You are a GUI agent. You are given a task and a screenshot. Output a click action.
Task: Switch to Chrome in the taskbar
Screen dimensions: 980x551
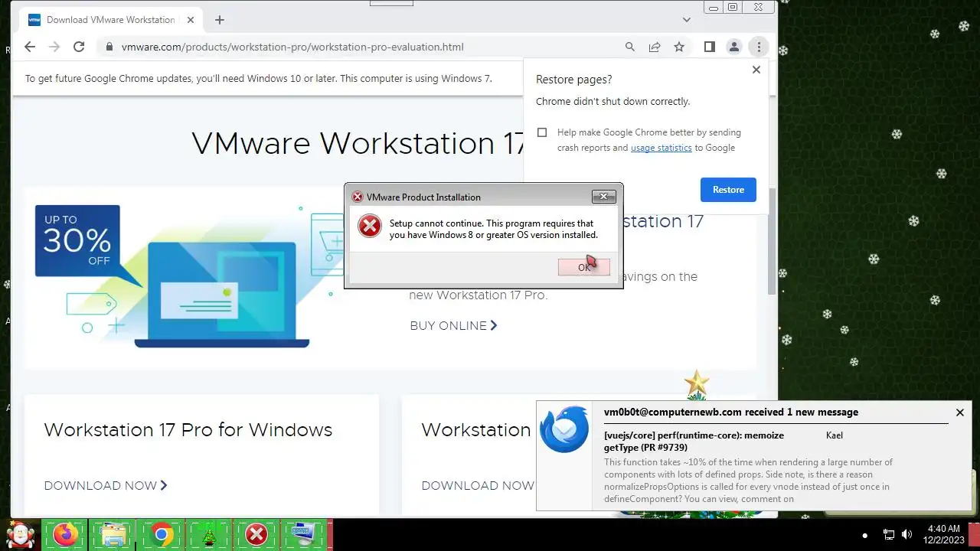click(161, 534)
